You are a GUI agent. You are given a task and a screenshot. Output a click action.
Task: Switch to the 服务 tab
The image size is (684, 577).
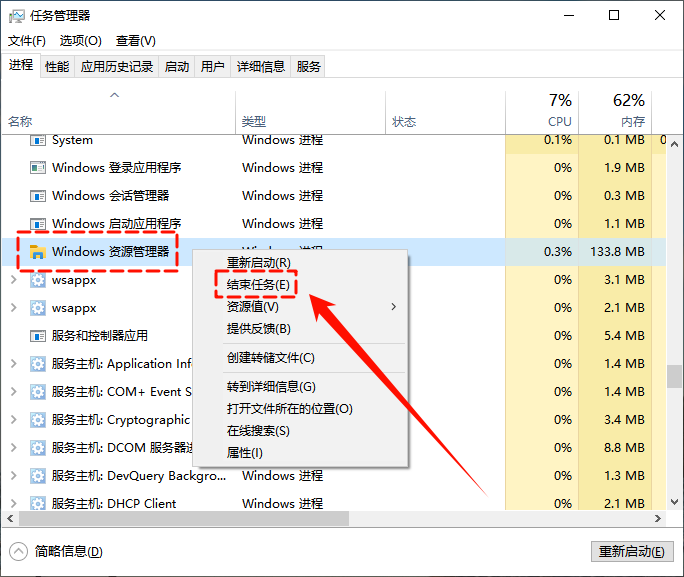click(308, 67)
